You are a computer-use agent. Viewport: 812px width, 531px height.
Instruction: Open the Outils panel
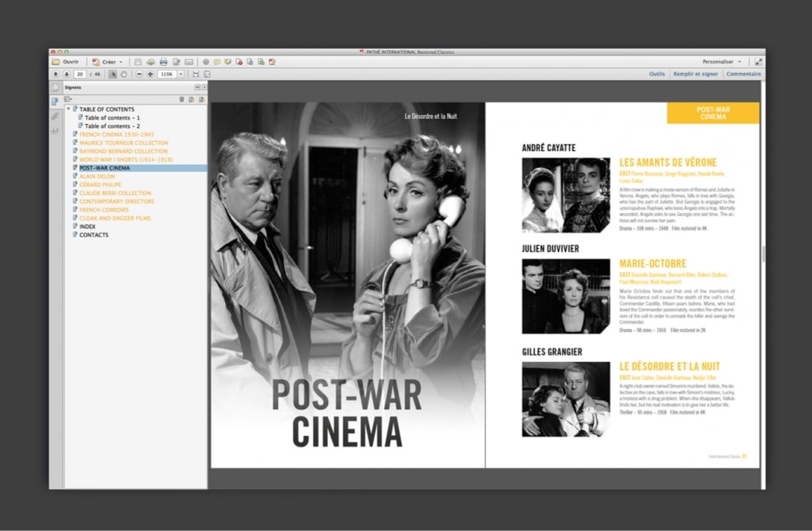coord(657,73)
